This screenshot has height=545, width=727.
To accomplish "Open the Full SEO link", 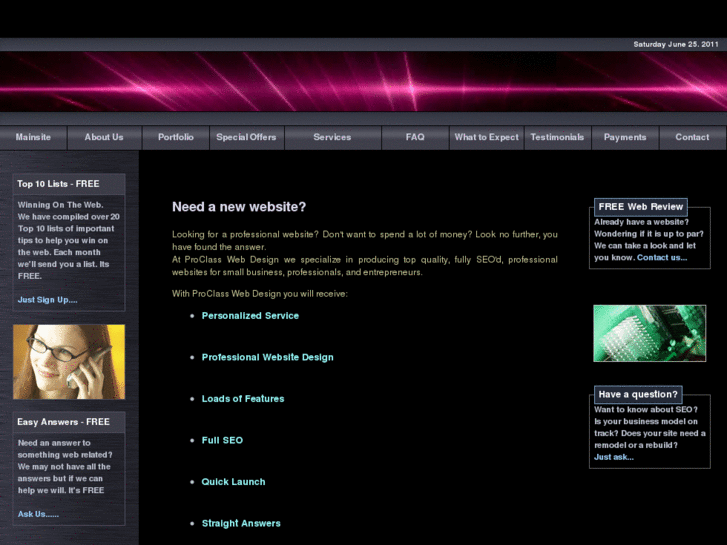I will coord(222,440).
